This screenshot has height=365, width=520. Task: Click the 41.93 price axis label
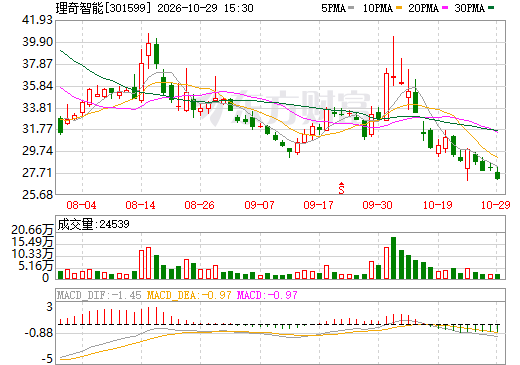pos(37,20)
